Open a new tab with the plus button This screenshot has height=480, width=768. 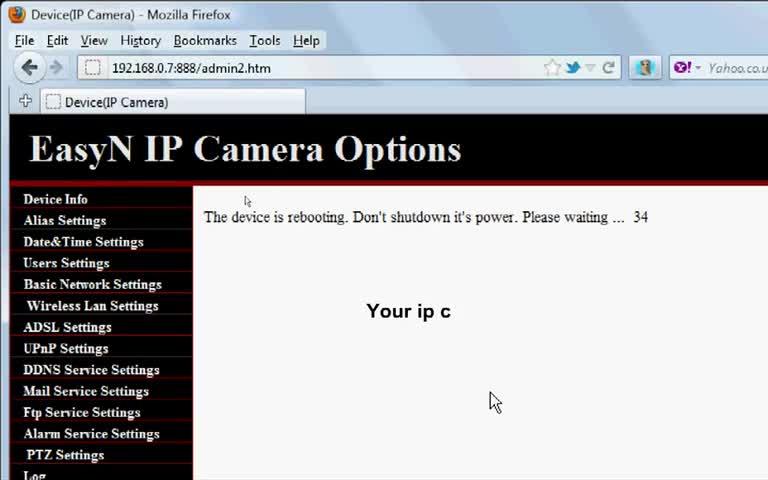(25, 101)
